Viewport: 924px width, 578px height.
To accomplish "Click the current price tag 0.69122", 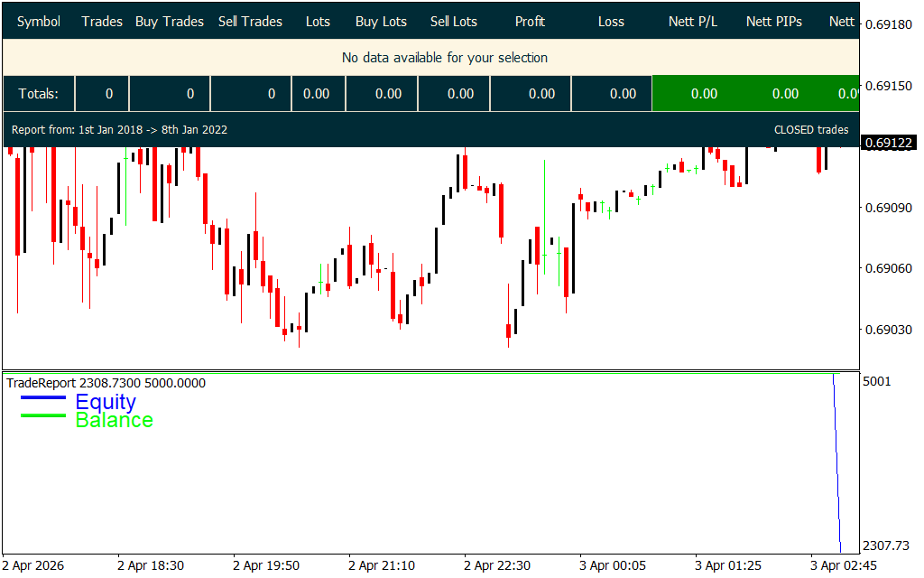I will (888, 143).
